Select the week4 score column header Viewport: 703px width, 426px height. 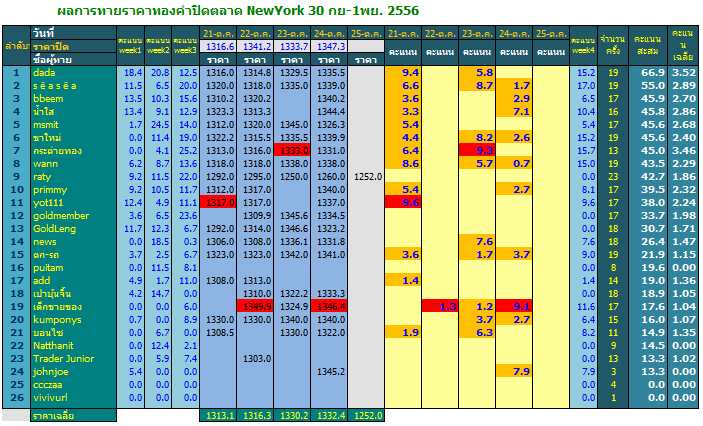[x=583, y=46]
